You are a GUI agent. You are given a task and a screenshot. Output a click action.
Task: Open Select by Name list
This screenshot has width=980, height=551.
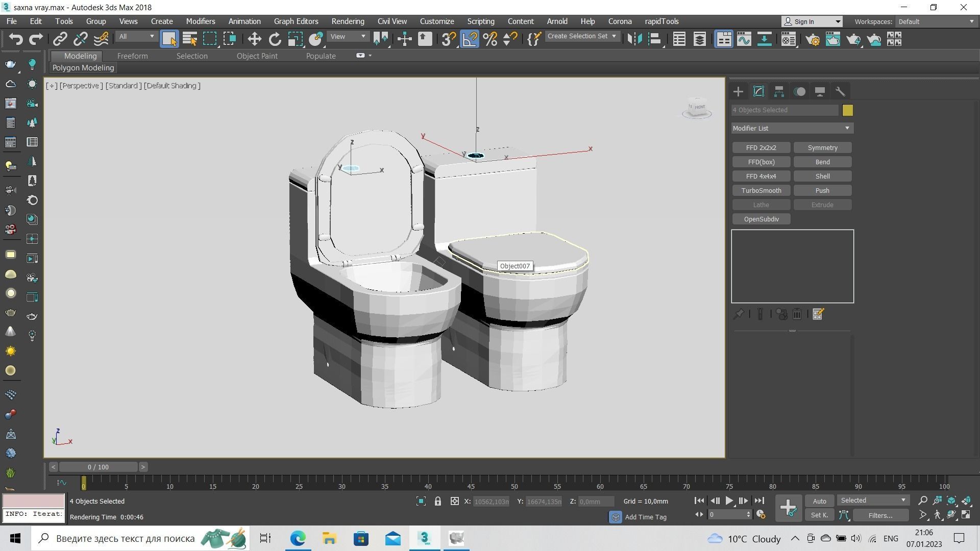[x=190, y=39]
